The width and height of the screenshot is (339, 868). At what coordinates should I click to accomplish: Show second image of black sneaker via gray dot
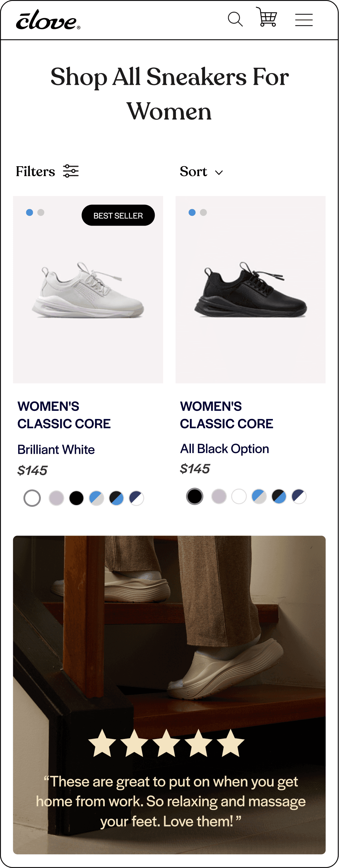203,212
